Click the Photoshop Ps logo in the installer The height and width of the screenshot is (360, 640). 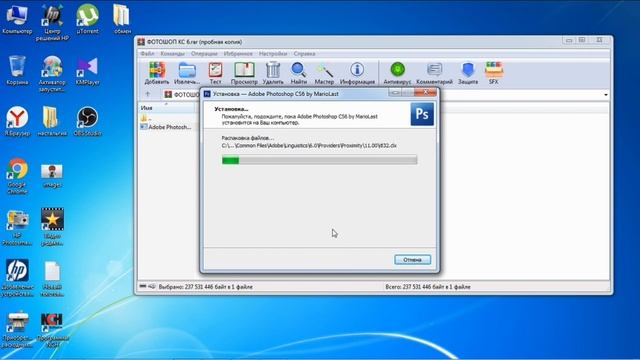click(422, 114)
